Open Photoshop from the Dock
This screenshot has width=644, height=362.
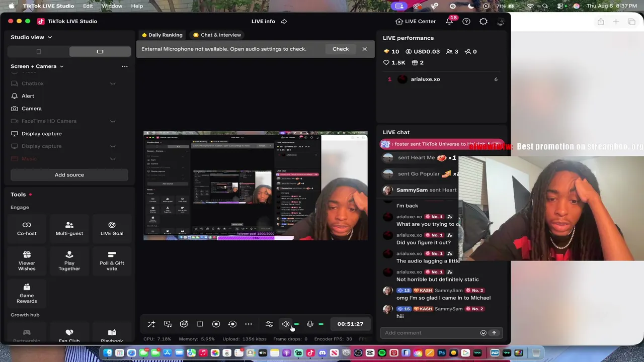[x=442, y=353]
